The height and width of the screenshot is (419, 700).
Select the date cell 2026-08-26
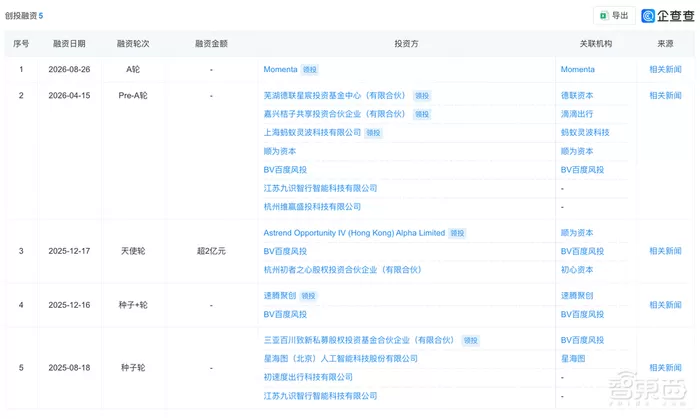pos(69,69)
